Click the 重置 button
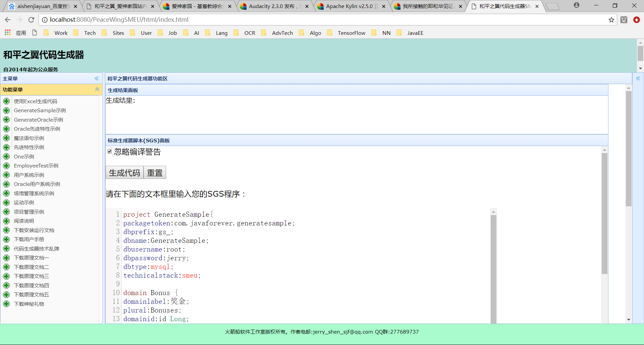This screenshot has width=644, height=345. (x=155, y=172)
